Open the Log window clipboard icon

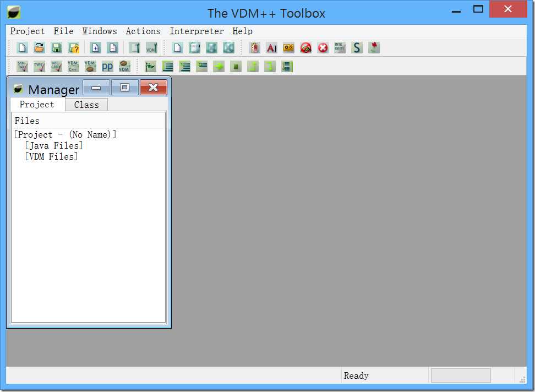(254, 48)
